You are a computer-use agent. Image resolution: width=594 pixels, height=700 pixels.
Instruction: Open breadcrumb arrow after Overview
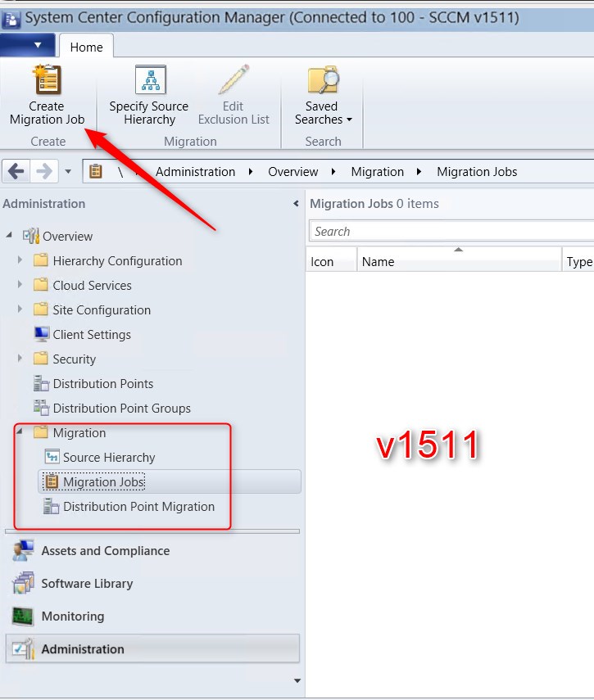pos(333,172)
